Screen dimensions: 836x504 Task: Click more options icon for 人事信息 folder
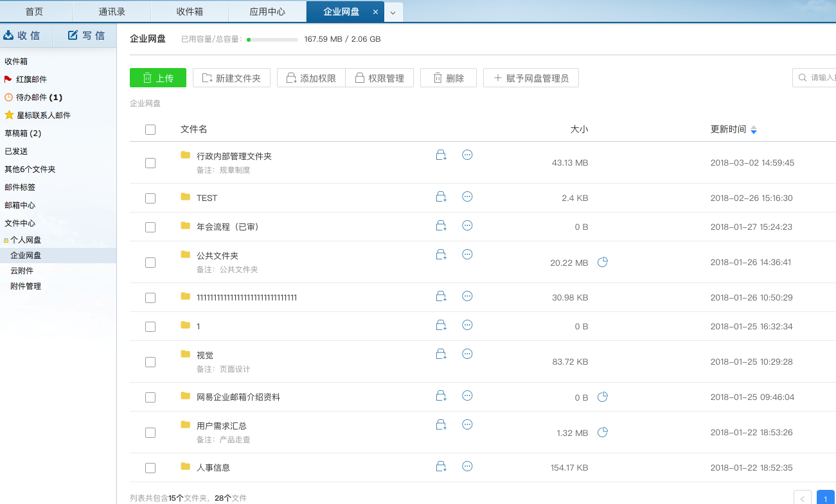pos(468,466)
